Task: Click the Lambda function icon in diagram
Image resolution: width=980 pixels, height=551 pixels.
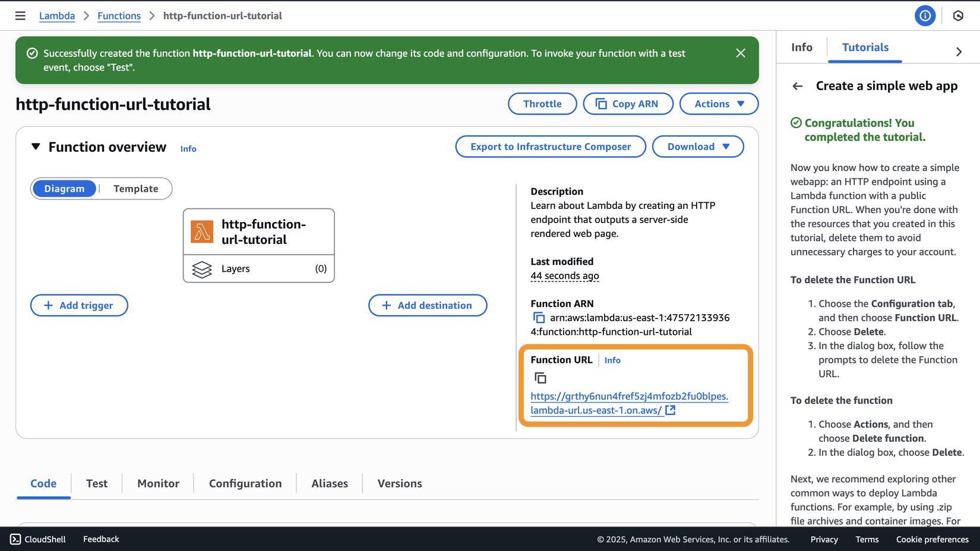Action: [x=202, y=232]
